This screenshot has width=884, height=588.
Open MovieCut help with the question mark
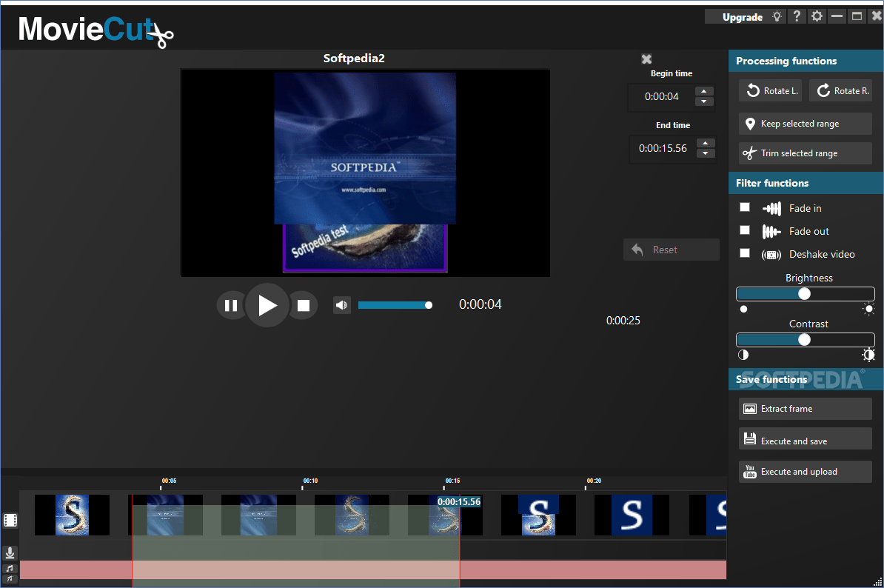pos(797,15)
